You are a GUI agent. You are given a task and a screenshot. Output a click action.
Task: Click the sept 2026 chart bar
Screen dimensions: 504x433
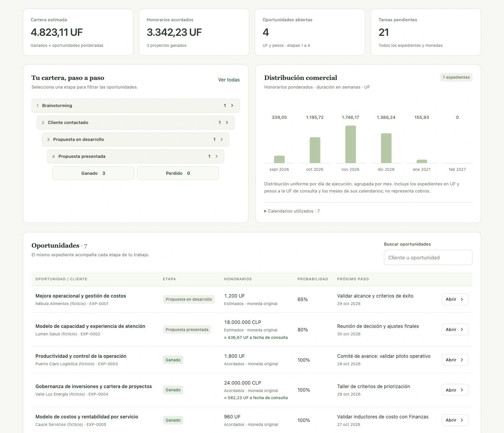(x=279, y=159)
